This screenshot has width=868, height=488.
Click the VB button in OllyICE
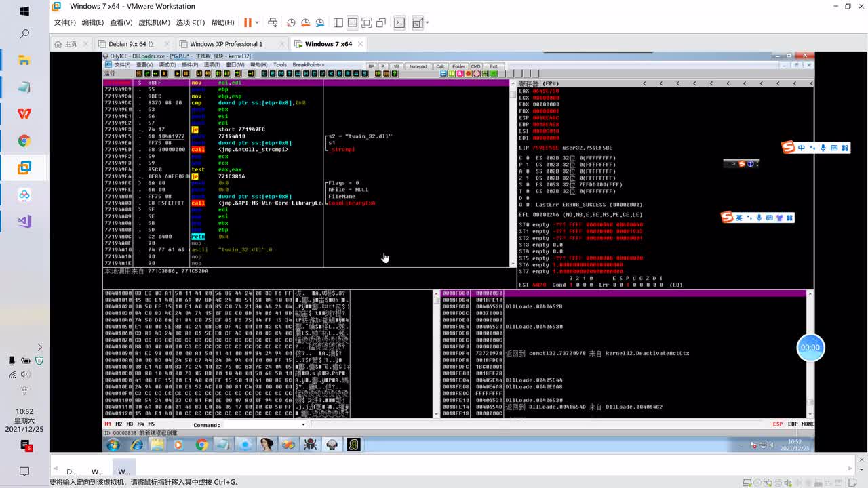(397, 66)
